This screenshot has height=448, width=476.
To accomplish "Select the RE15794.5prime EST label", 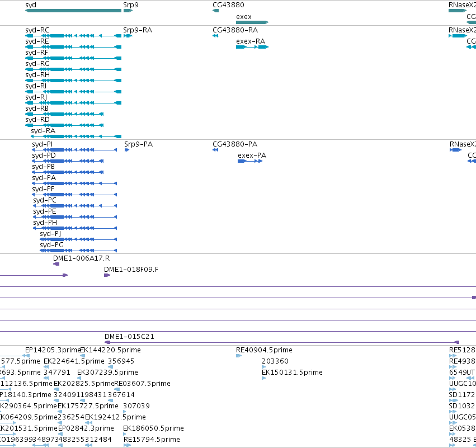I will click(152, 440).
